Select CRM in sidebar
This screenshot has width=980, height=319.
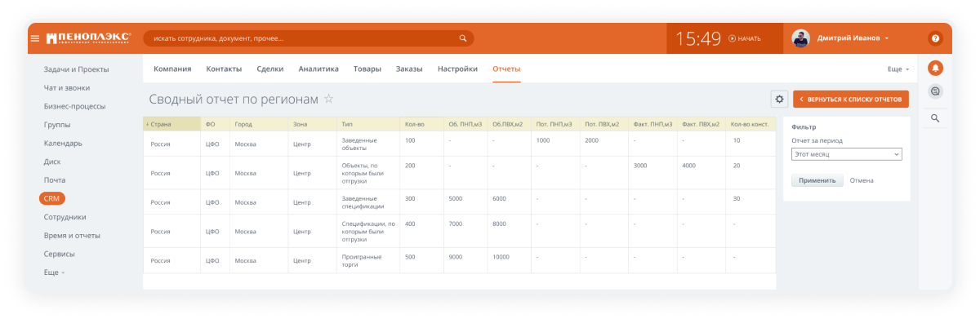(x=52, y=198)
